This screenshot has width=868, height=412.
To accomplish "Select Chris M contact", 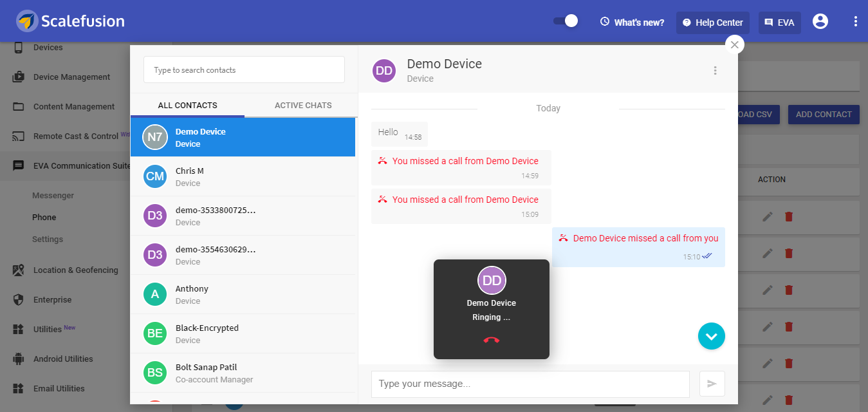I will [243, 176].
